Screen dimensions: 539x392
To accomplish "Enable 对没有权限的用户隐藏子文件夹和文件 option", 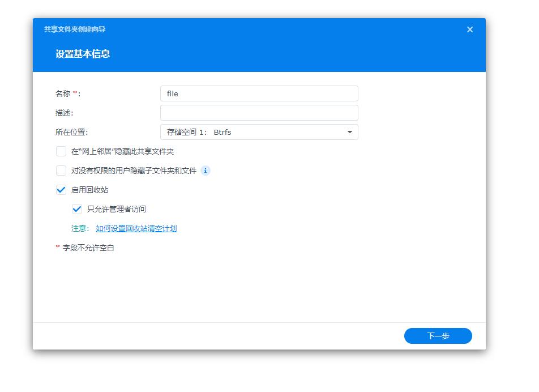I will click(61, 171).
